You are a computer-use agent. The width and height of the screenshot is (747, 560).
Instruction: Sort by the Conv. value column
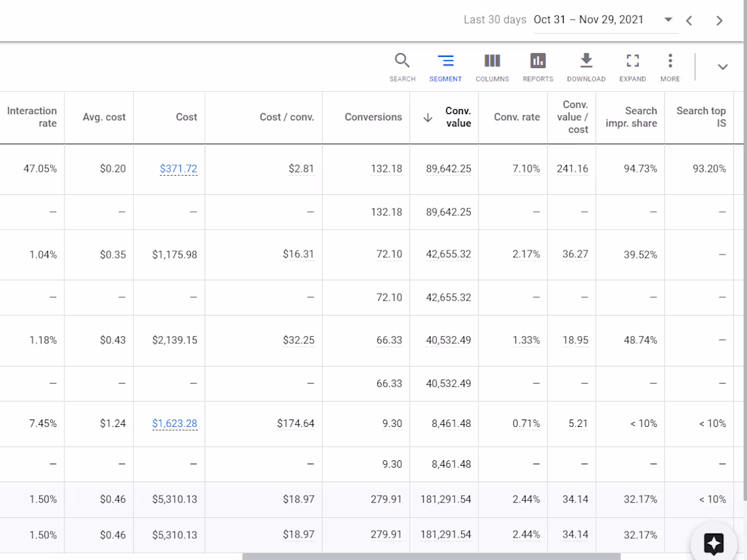457,117
